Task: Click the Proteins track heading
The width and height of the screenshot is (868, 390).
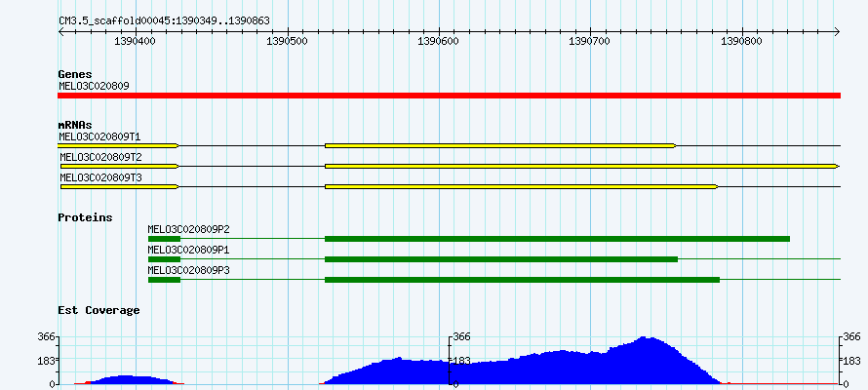Action: pos(85,217)
